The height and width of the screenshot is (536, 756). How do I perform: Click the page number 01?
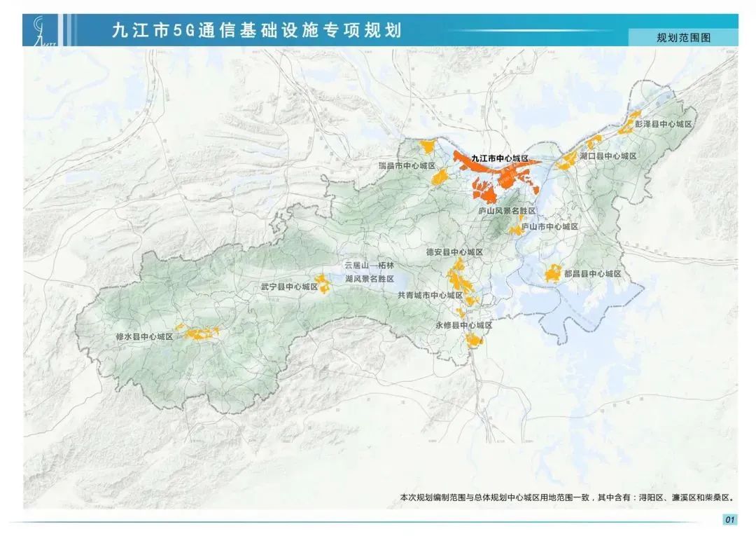[729, 519]
